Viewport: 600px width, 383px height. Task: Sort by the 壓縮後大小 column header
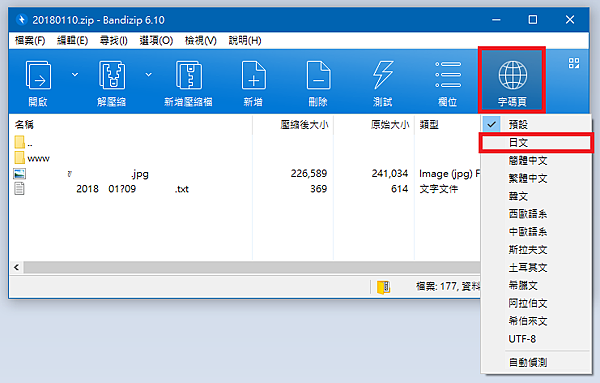[293, 125]
